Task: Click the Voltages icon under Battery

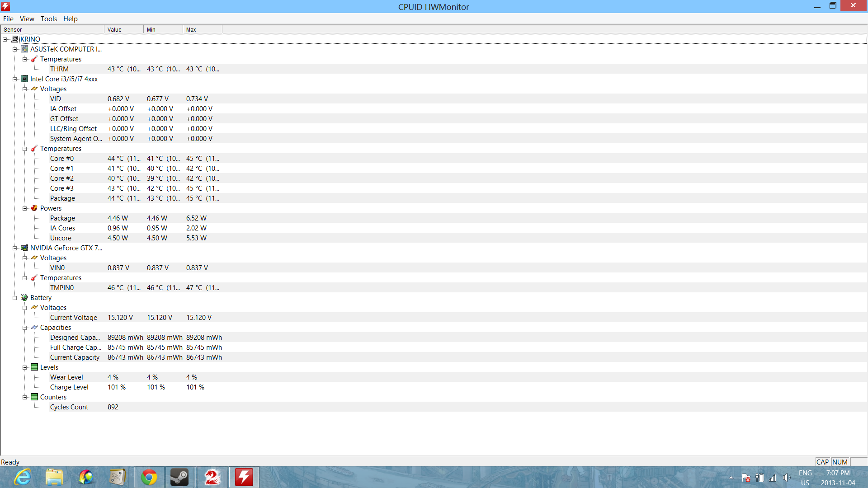Action: [34, 308]
